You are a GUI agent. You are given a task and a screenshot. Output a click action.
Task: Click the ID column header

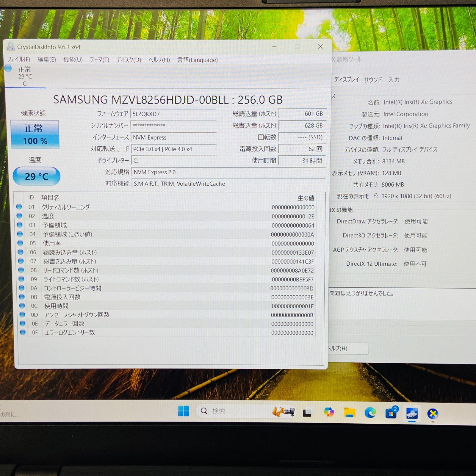(x=31, y=198)
